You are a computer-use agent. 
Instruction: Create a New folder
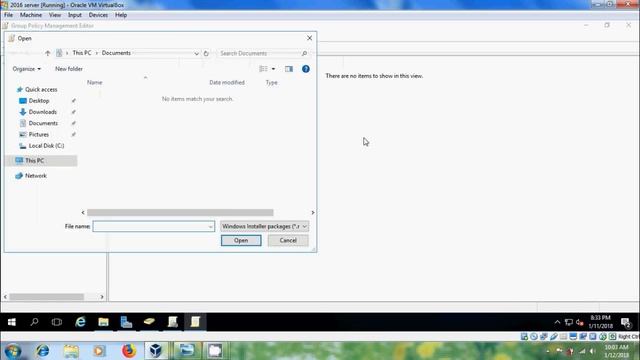(69, 69)
